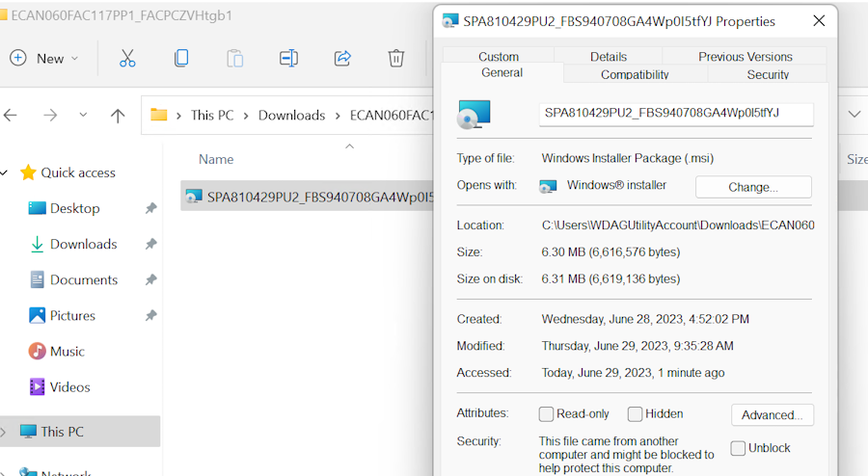Switch to the Compatibility tab
The image size is (868, 476).
point(635,74)
